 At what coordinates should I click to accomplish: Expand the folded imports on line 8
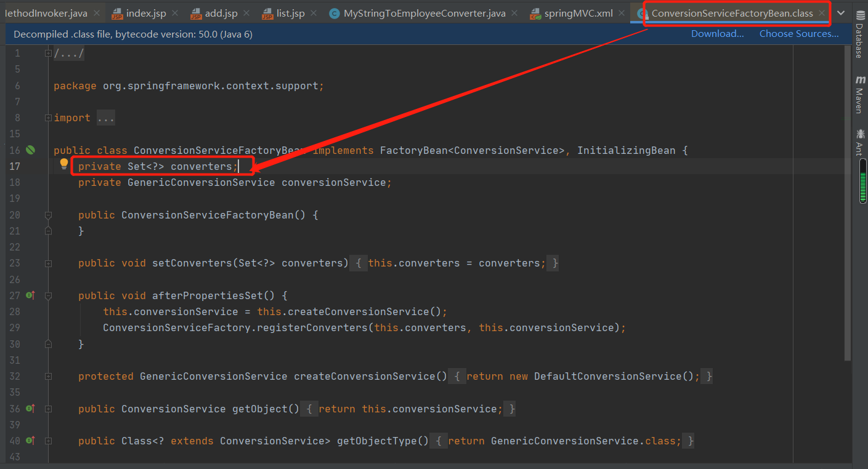[48, 118]
